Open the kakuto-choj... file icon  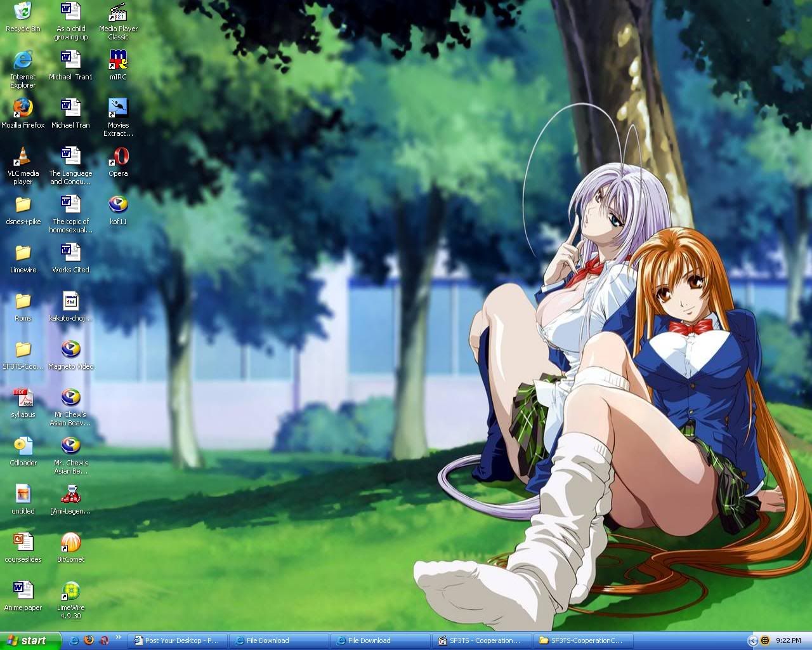point(70,307)
